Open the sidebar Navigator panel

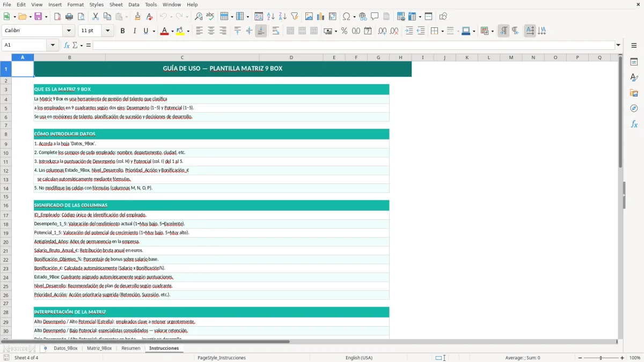tap(634, 108)
